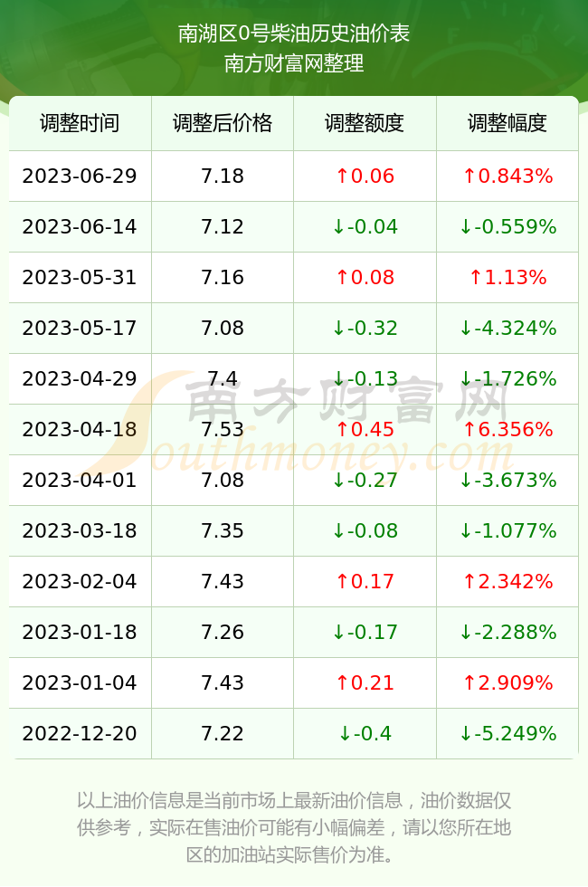
Task: Click the red ↑0.06 adjustment value
Action: 365,176
